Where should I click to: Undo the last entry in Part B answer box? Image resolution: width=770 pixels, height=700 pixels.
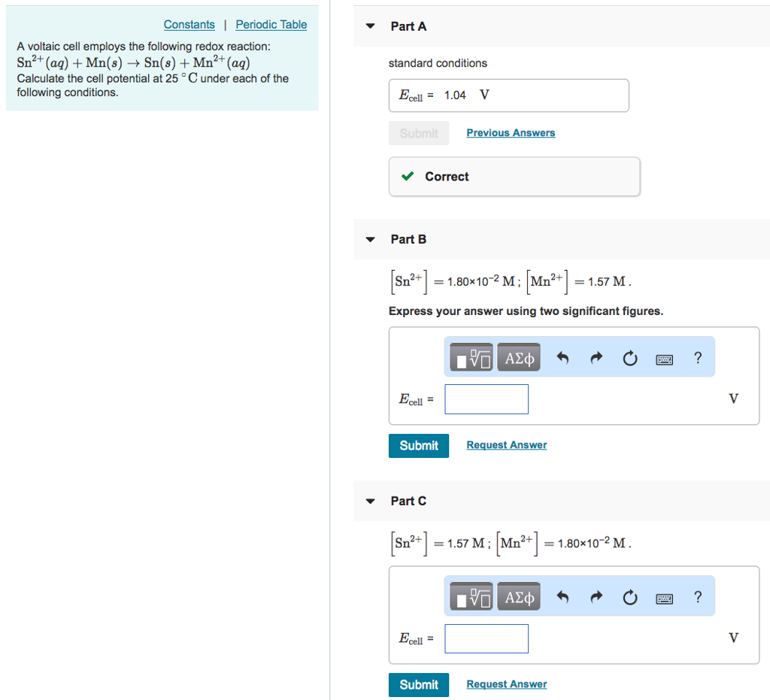[562, 358]
